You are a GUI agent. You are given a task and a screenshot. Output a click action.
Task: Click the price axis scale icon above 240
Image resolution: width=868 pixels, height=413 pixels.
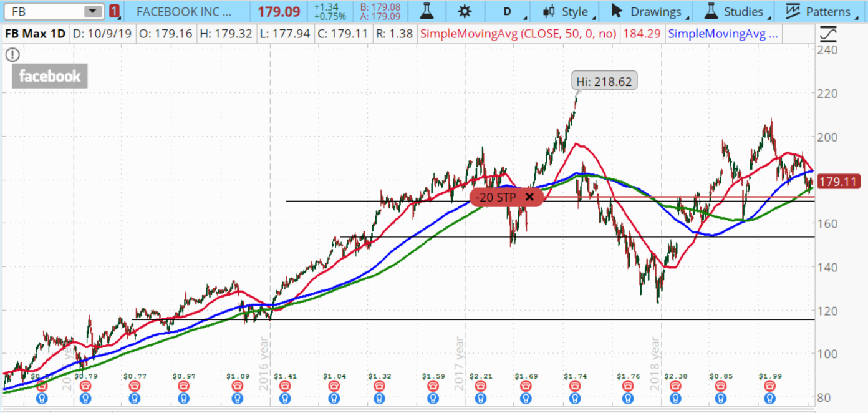tap(828, 34)
